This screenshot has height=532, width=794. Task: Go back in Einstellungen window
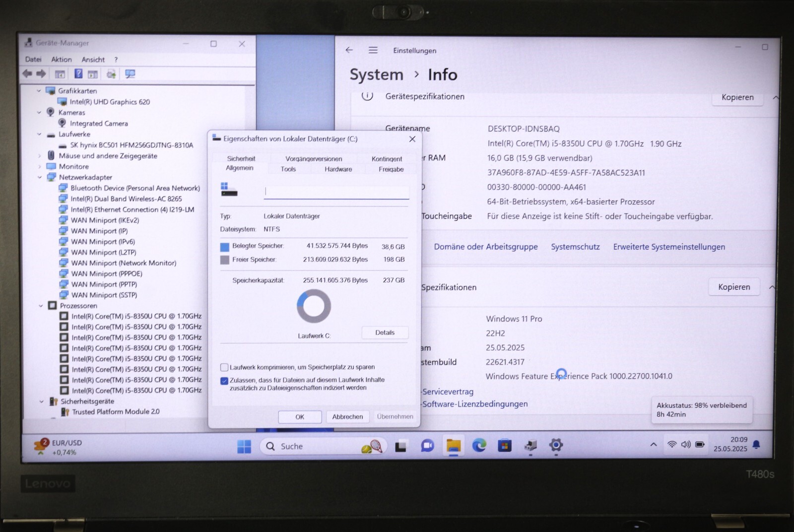[x=349, y=50]
